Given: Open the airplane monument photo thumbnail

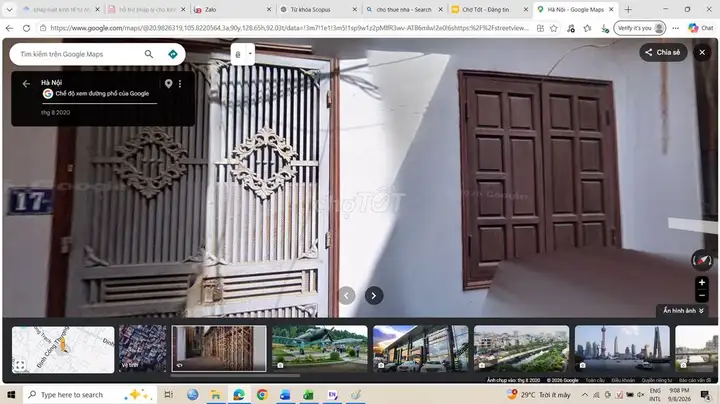Looking at the screenshot, I should (320, 348).
